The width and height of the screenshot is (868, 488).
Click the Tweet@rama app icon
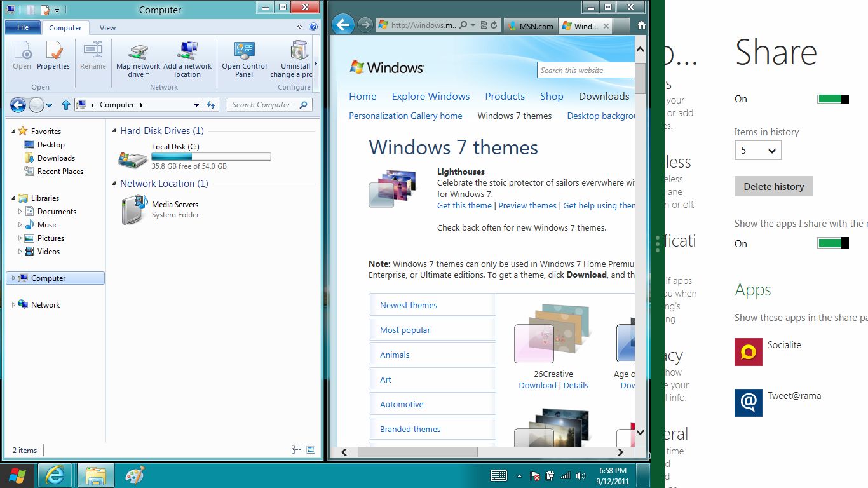[x=749, y=403]
